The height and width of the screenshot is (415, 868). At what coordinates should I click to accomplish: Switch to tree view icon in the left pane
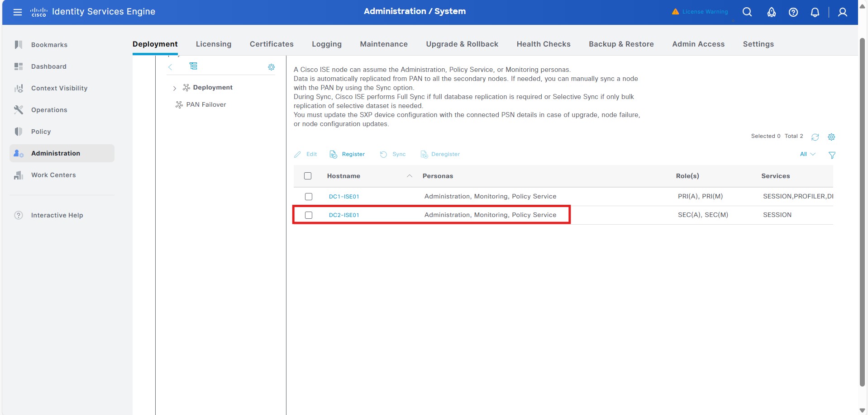[x=193, y=66]
